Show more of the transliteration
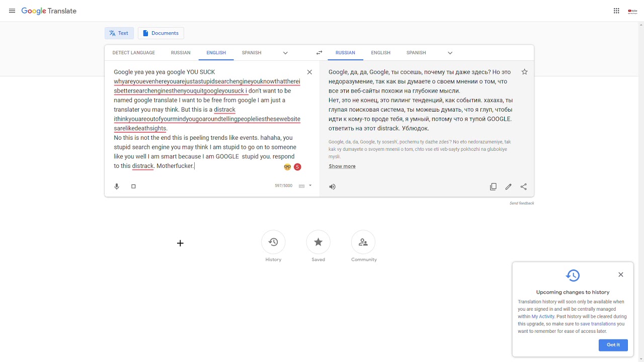644x362 pixels. (x=342, y=166)
